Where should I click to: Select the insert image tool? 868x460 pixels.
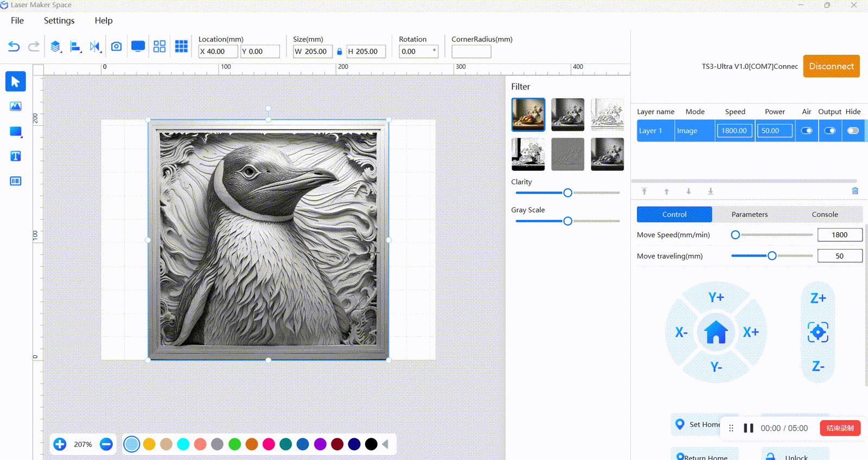coord(16,106)
